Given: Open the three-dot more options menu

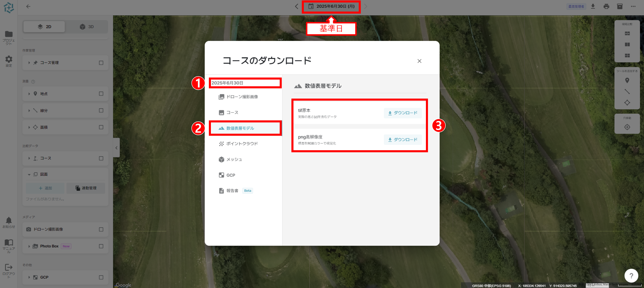Looking at the screenshot, I should point(633,6).
